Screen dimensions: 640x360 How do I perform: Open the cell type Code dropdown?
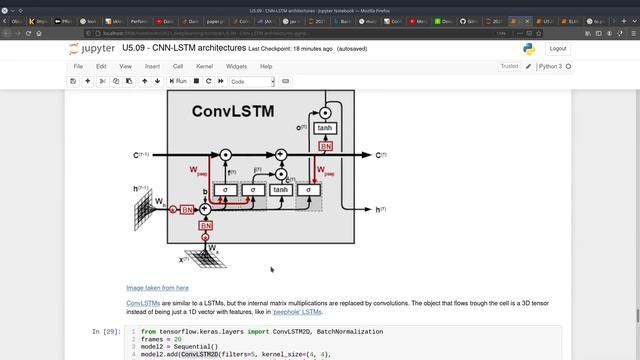(x=252, y=82)
